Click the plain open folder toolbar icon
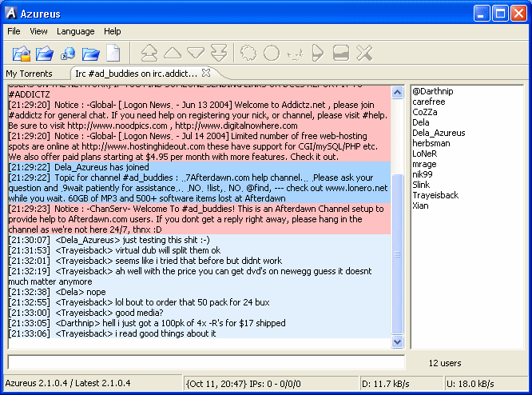This screenshot has height=395, width=532. [x=90, y=54]
